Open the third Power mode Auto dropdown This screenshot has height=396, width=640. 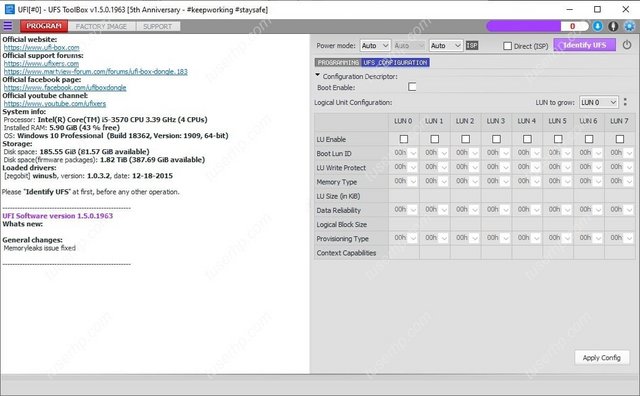(x=446, y=45)
